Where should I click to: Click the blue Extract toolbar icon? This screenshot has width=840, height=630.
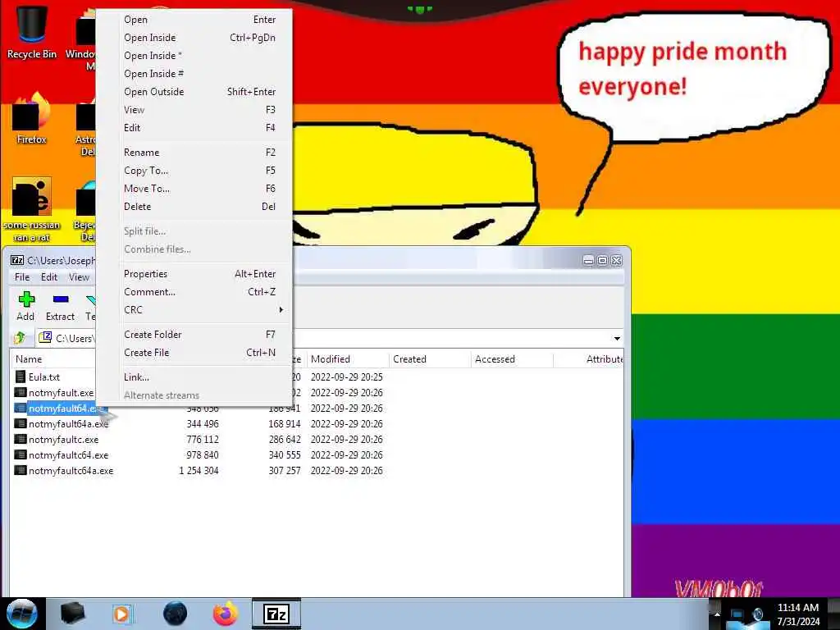point(61,299)
